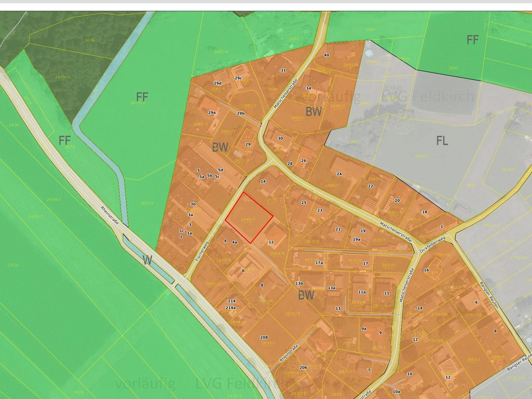532x399 pixels.
Task: Click parcel label 2695
Action: pyautogui.click(x=453, y=68)
